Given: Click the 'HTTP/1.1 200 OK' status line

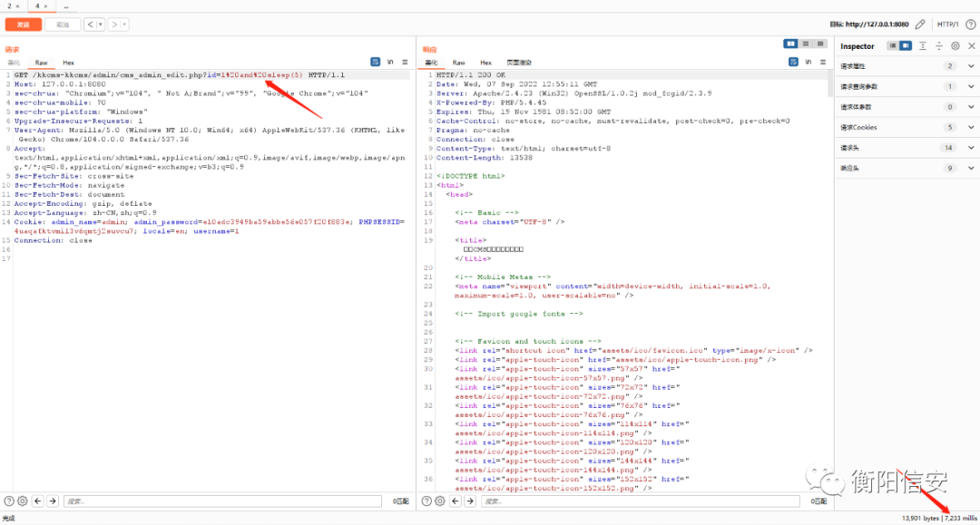Looking at the screenshot, I should (471, 75).
